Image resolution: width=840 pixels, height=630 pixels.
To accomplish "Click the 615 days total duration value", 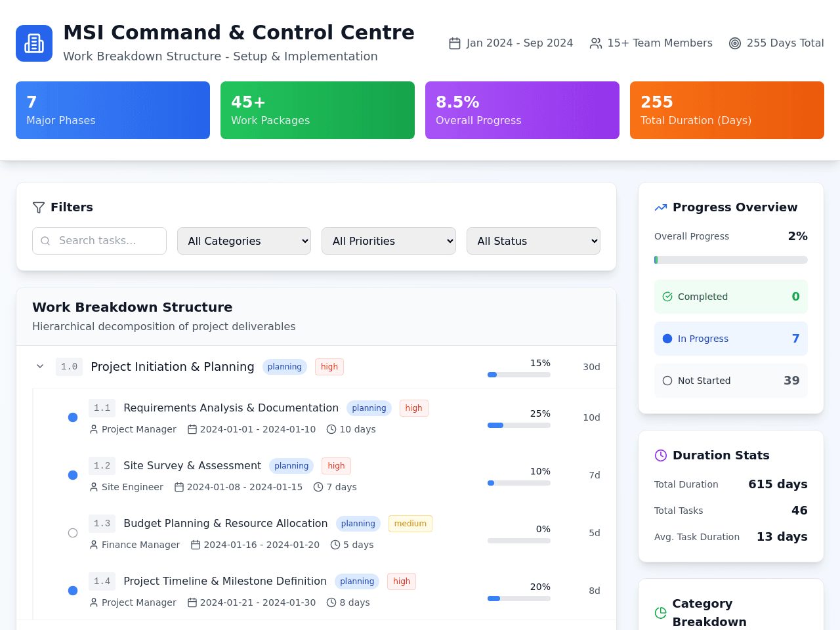I will click(x=778, y=484).
